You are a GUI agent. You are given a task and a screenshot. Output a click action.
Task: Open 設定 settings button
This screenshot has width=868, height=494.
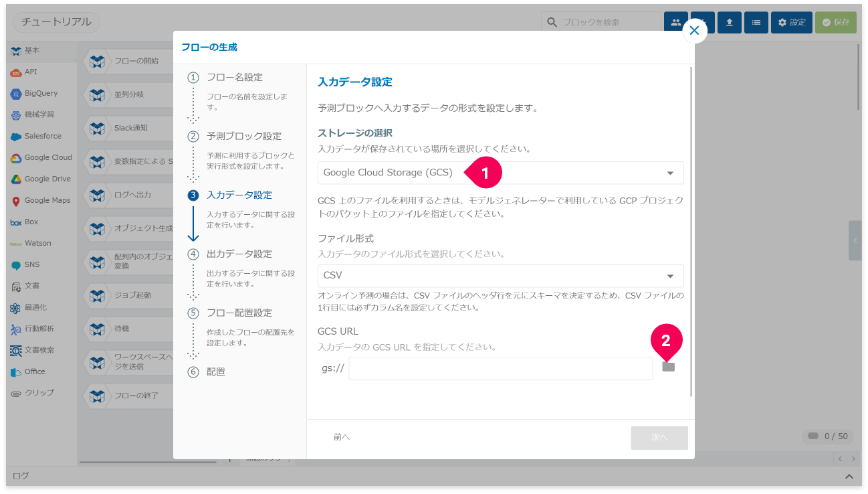tap(792, 22)
